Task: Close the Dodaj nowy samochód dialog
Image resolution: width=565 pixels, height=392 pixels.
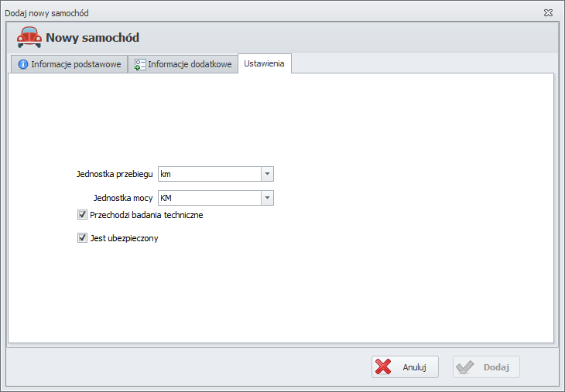Action: pos(548,13)
